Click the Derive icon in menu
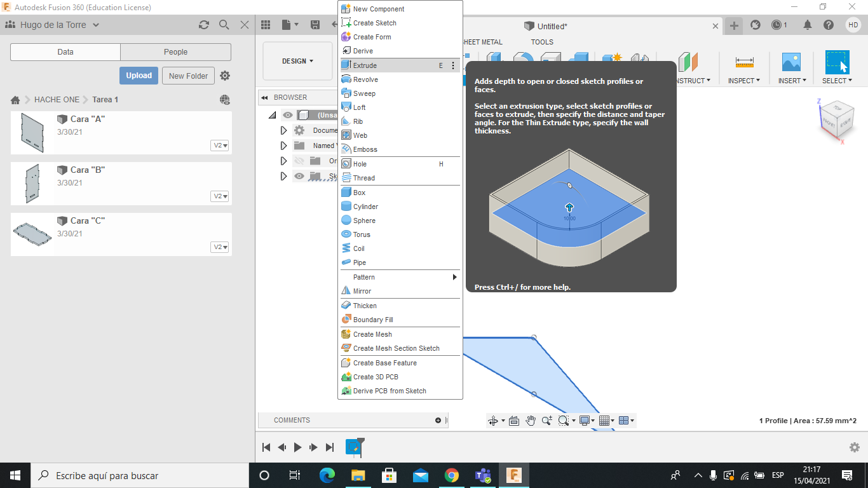868x488 pixels. 346,51
